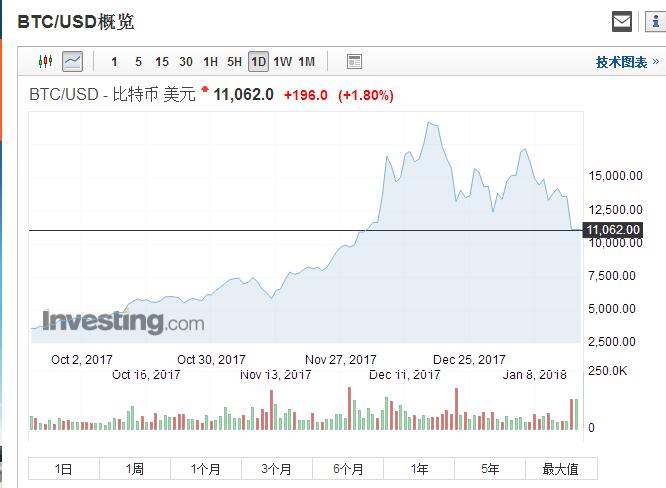This screenshot has width=666, height=488.
Task: Set interval to 15 minutes
Action: [162, 62]
